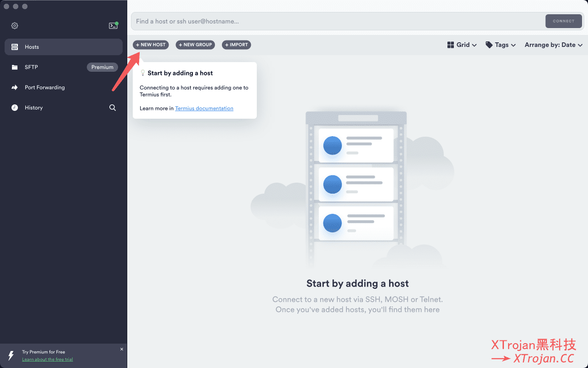This screenshot has width=588, height=368.
Task: Click the SFTP folder icon
Action: click(15, 67)
